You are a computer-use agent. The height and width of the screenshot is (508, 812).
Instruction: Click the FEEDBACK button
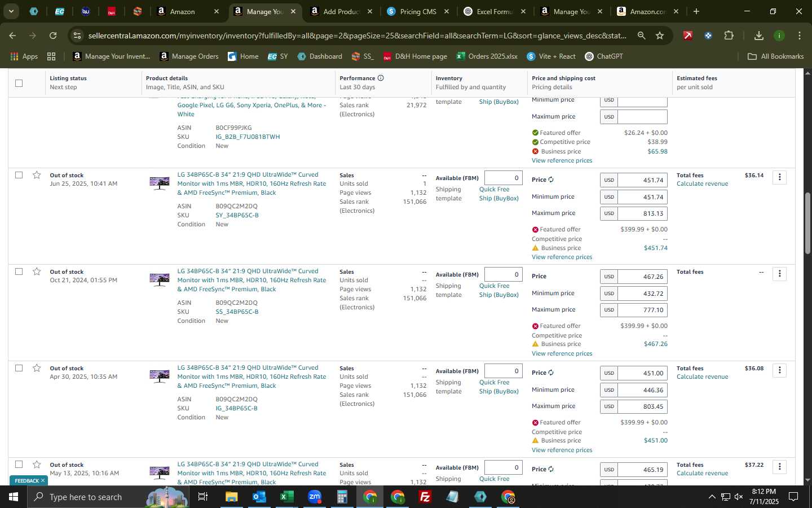27,480
